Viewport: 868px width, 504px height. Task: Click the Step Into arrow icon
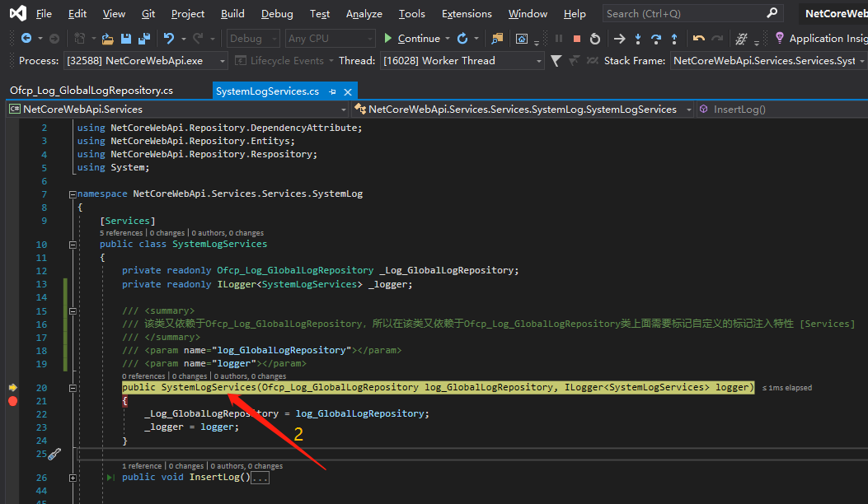coord(638,39)
